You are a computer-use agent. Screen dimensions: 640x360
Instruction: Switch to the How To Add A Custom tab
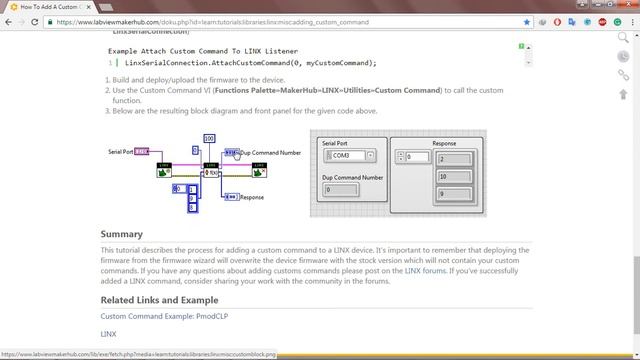[51, 7]
